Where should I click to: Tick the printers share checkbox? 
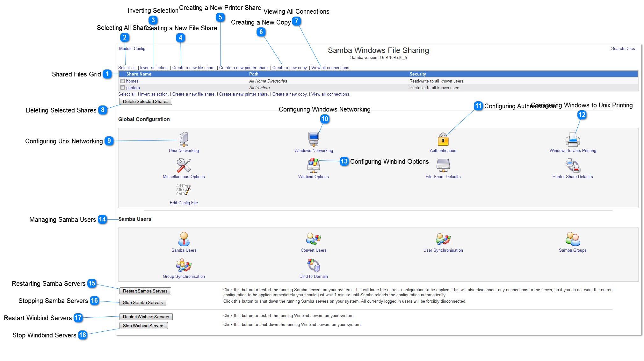[122, 88]
